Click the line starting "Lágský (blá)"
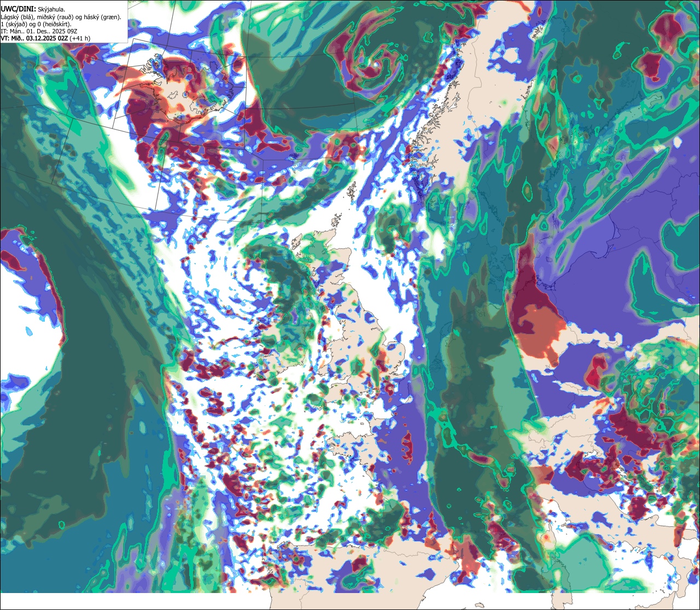The height and width of the screenshot is (610, 700). point(61,17)
